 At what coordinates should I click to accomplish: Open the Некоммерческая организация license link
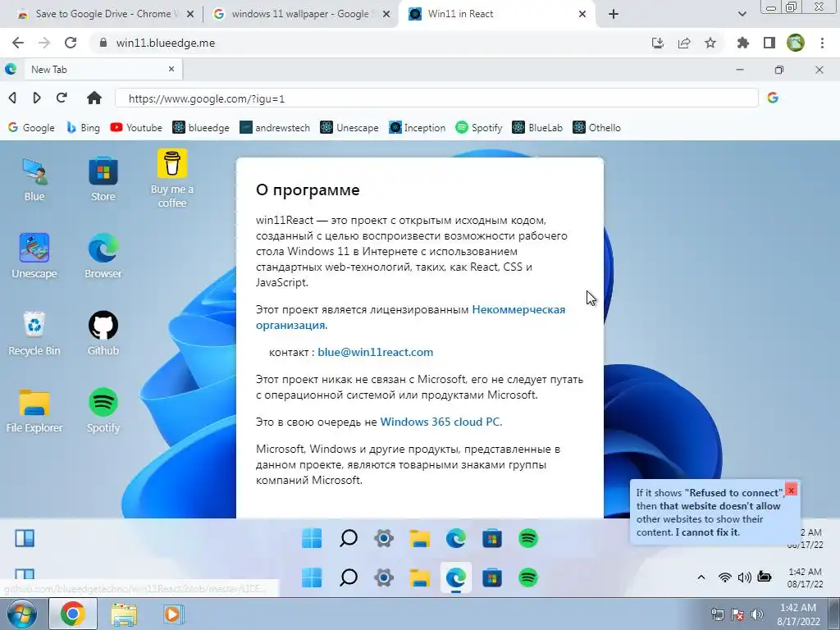point(410,317)
